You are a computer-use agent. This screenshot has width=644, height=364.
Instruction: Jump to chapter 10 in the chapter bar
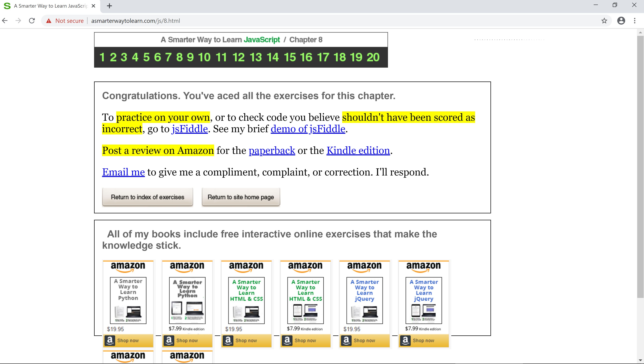[x=205, y=57]
